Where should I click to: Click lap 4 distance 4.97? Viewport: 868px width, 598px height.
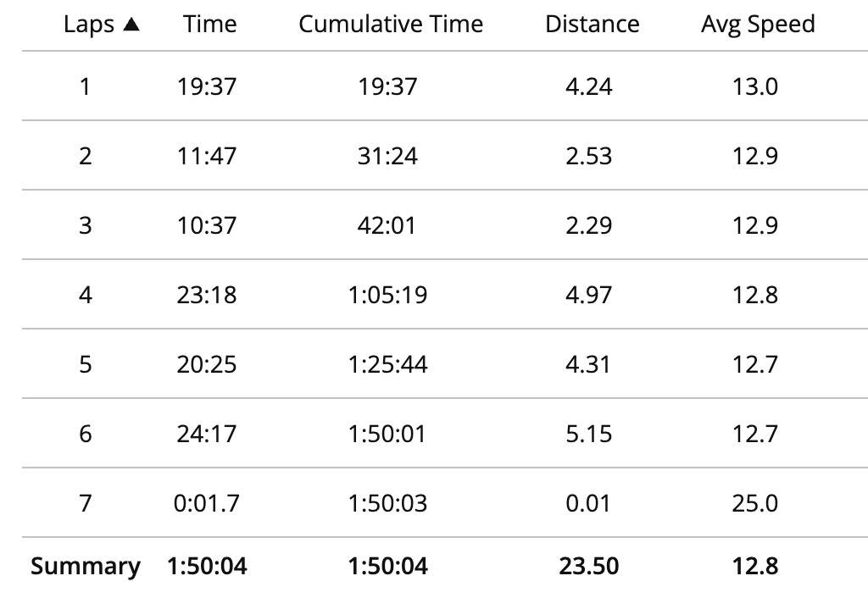click(589, 295)
